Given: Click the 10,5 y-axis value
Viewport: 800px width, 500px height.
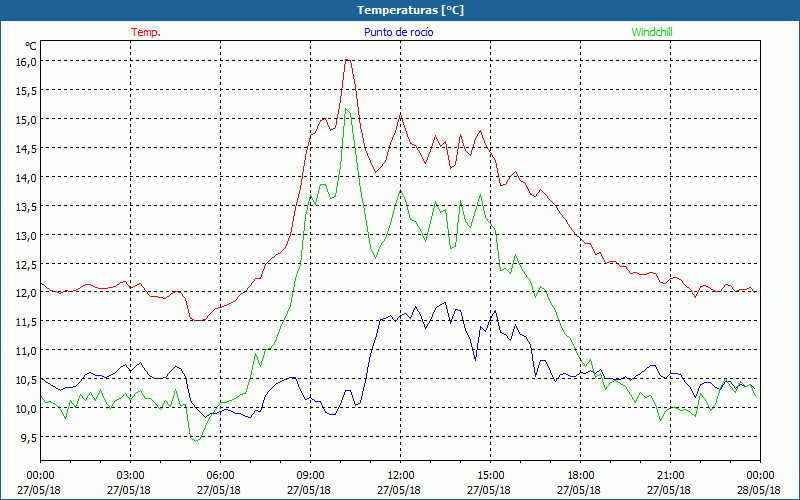Looking at the screenshot, I should 27,381.
